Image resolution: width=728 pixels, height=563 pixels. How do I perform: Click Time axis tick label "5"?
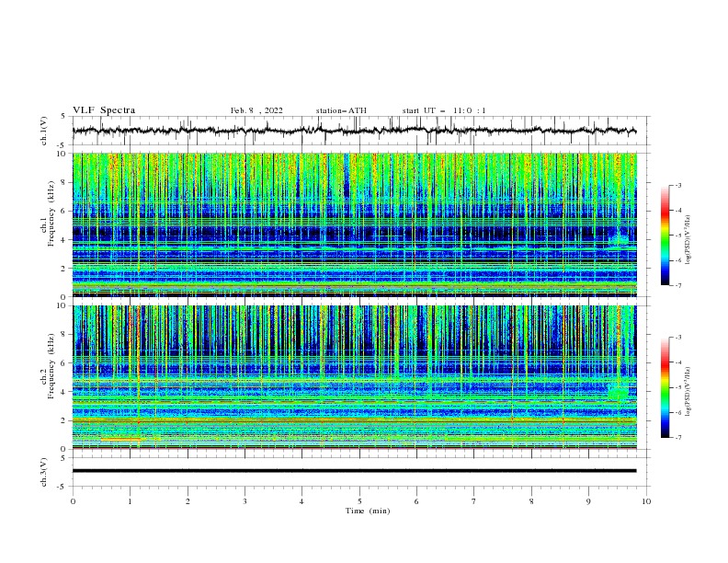point(359,501)
